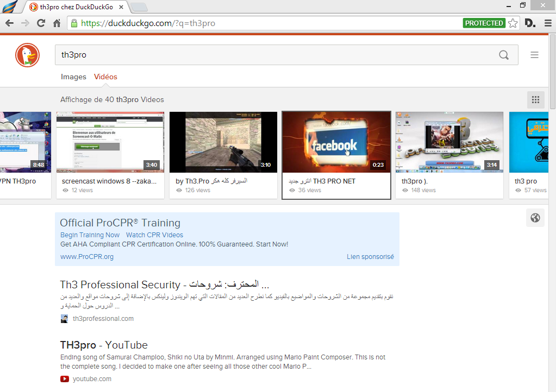This screenshot has width=556, height=392.
Task: Open the th3pro ). video thumbnail
Action: tap(449, 142)
